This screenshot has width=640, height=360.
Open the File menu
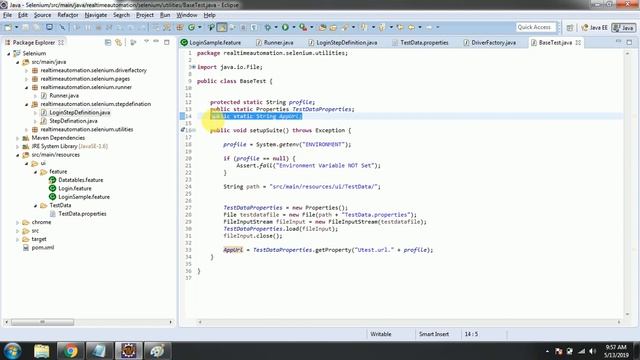coord(7,15)
